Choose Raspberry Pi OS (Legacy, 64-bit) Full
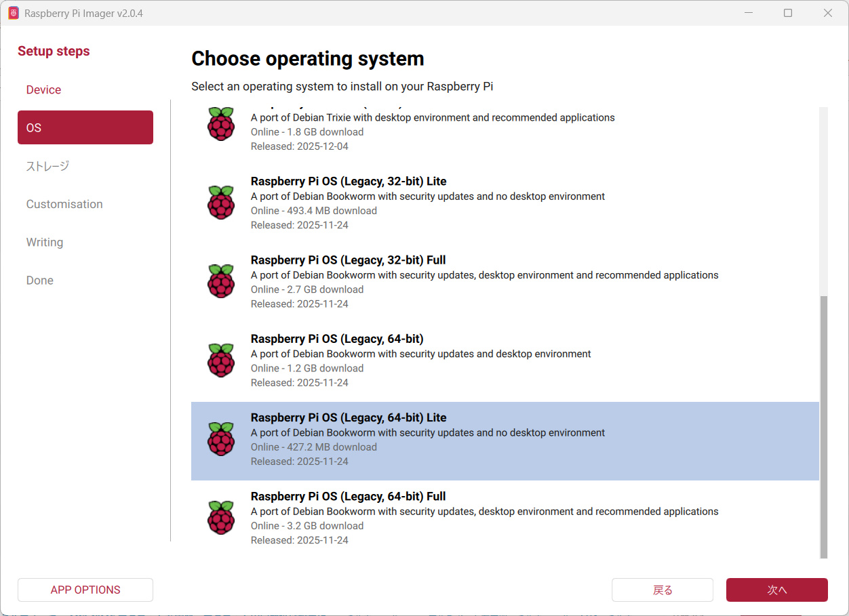849x616 pixels. tap(348, 497)
